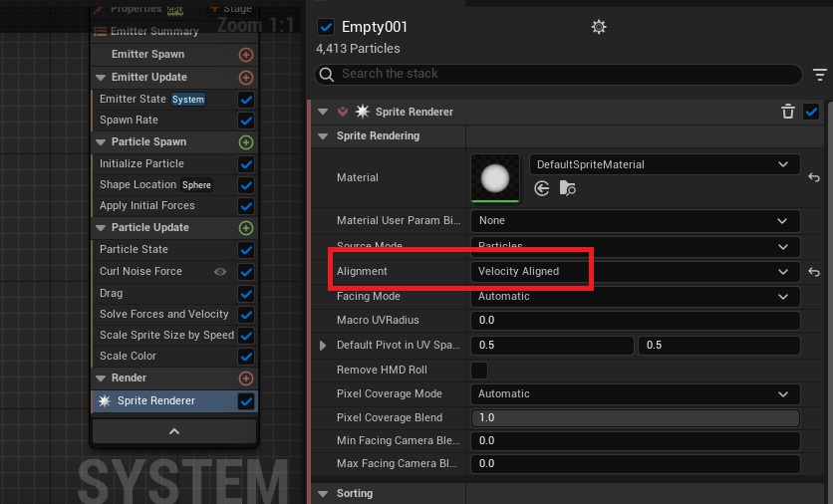Image resolution: width=833 pixels, height=504 pixels.
Task: Click the first Default Pivot value field
Action: pos(552,346)
